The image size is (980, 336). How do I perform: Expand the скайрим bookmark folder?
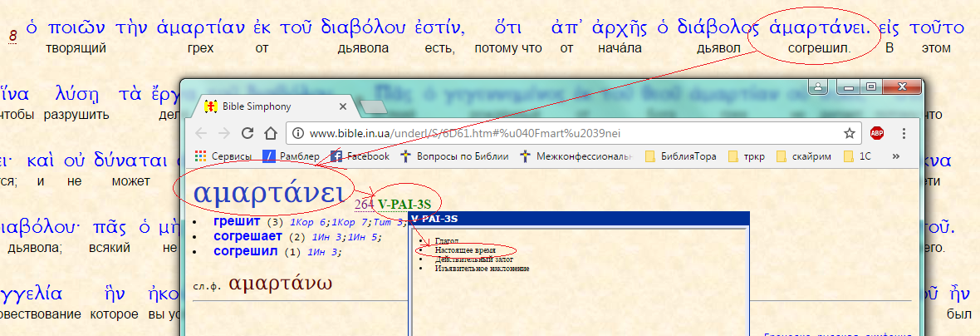click(x=805, y=156)
